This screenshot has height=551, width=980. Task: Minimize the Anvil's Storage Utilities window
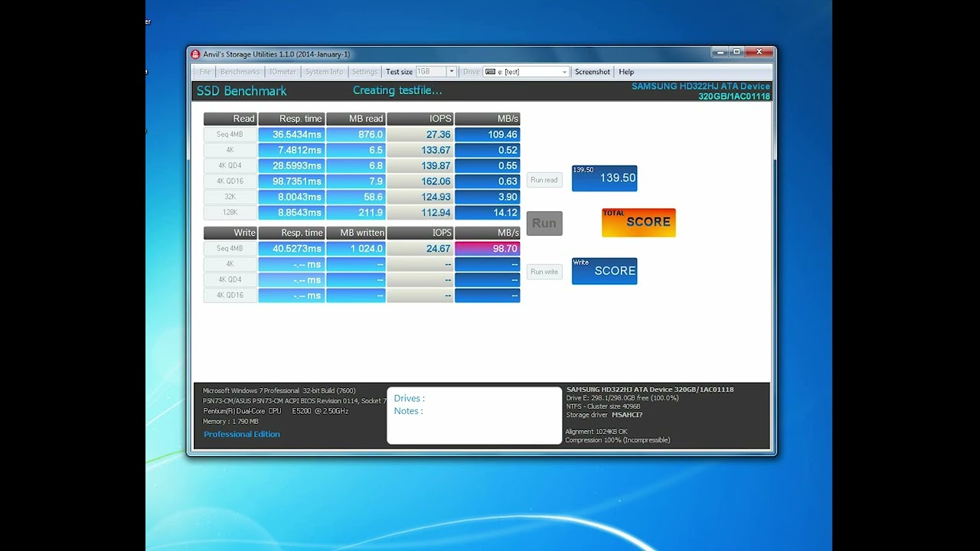(x=720, y=52)
